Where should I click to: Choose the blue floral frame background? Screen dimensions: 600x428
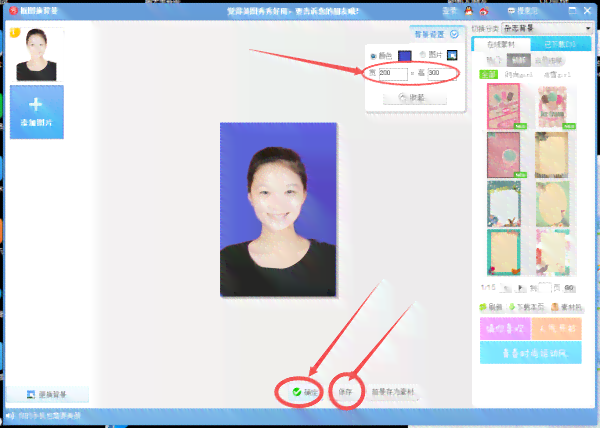point(504,204)
